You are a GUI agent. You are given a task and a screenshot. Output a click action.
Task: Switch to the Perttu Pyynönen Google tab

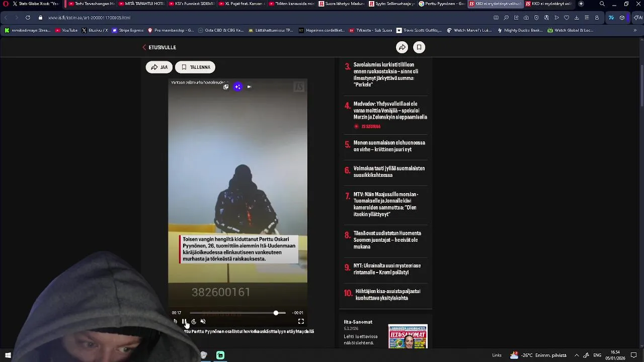click(442, 4)
